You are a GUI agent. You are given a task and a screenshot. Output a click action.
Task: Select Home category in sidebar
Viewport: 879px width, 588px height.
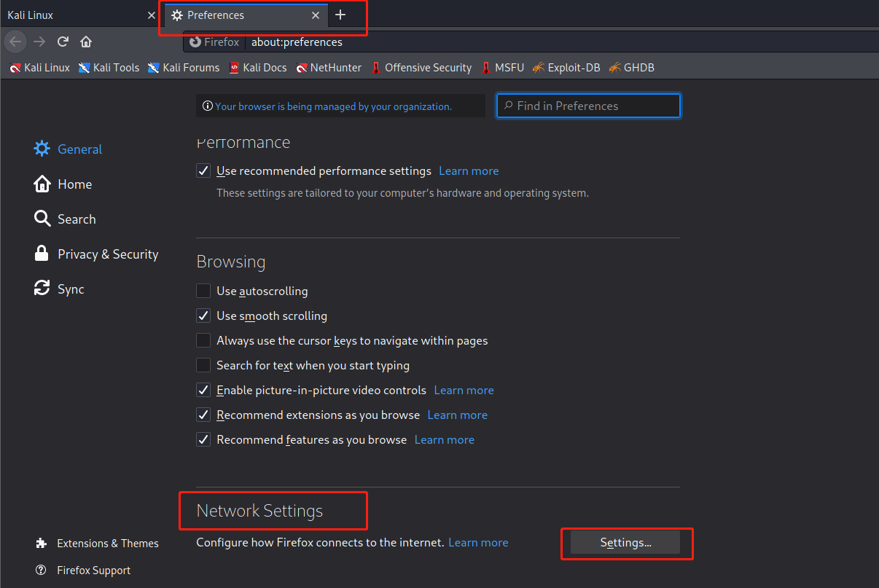[x=63, y=184]
